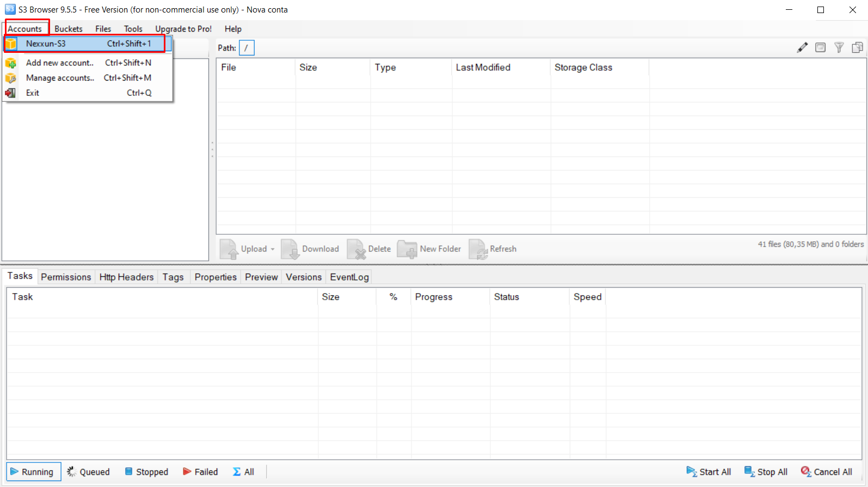Click the Progress column header
Screen dimensions: 868x487
point(451,297)
